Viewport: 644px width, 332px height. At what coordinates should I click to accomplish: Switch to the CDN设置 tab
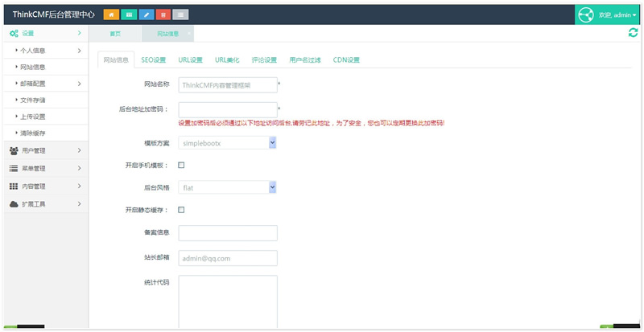346,59
